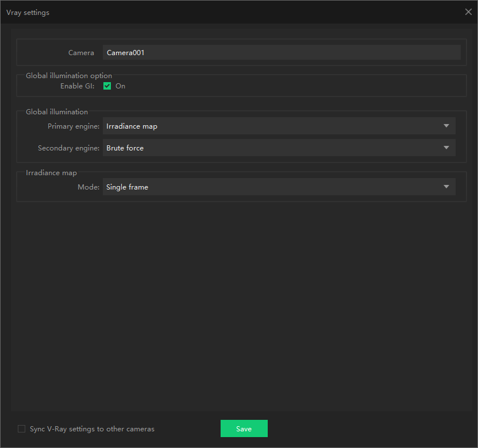
Task: Click the 'Enable GI:' label
Action: click(78, 86)
